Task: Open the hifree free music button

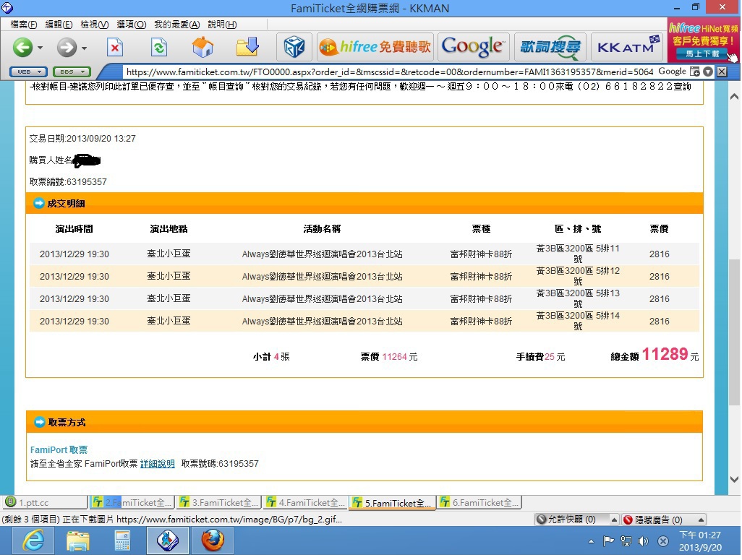Action: pos(375,47)
